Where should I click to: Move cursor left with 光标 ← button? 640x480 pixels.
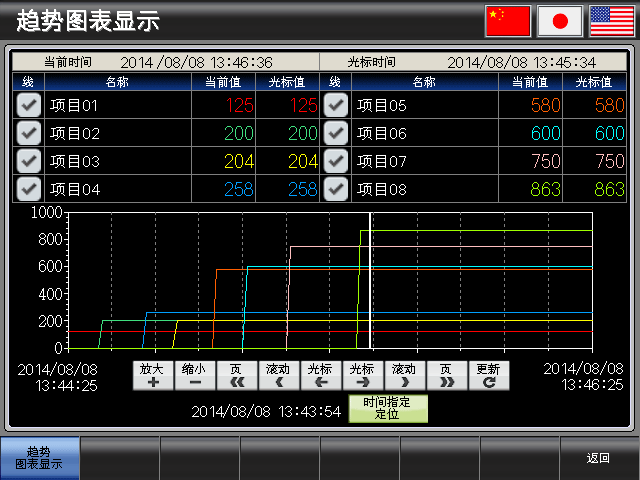320,375
